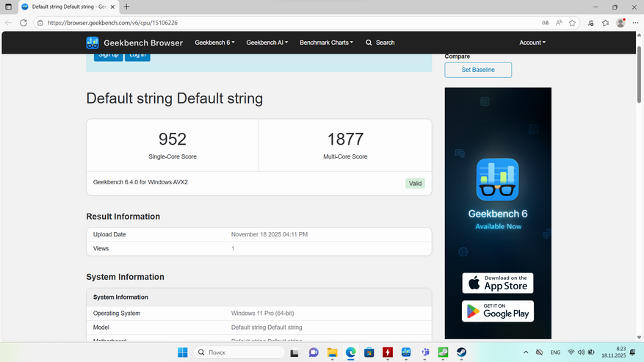Click the page vertical scrollbar thumb
The image size is (644, 362).
pyautogui.click(x=639, y=74)
